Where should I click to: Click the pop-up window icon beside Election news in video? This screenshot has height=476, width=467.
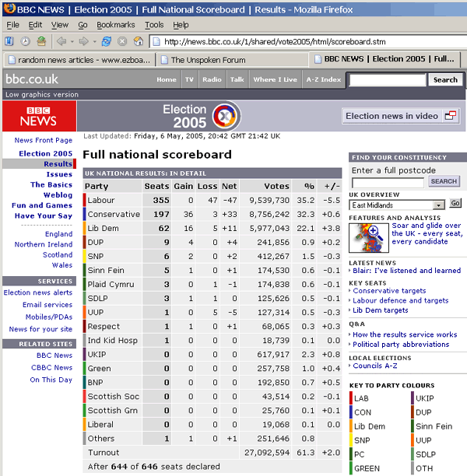point(451,116)
